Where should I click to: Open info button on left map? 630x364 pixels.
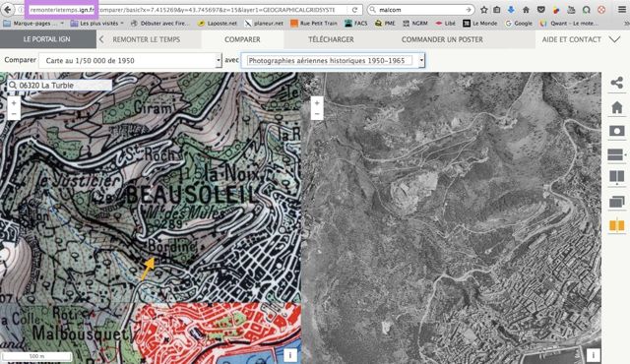pos(290,355)
